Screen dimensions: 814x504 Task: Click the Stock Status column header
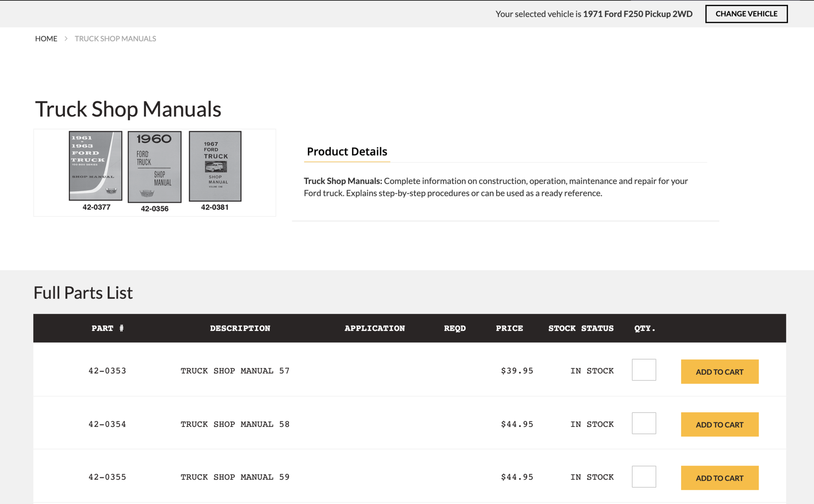(581, 328)
